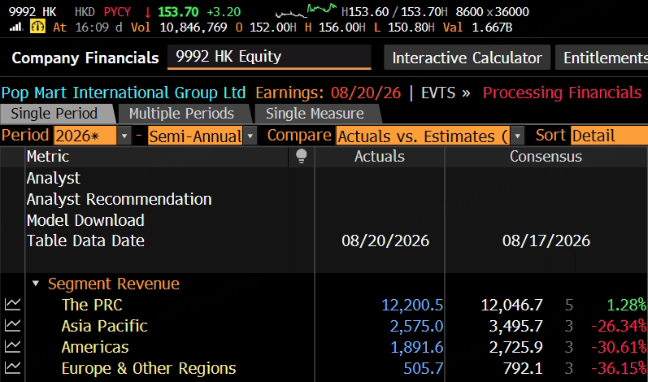Click the Sort Detail field
648x382 pixels.
pos(609,136)
